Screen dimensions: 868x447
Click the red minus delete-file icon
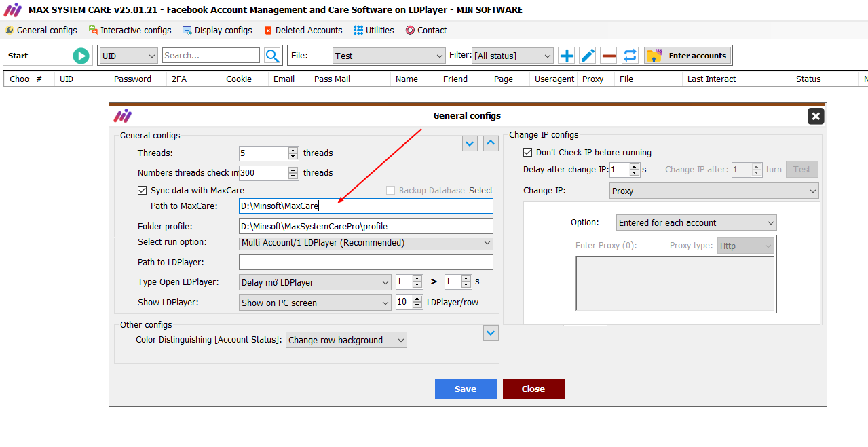[x=609, y=56]
